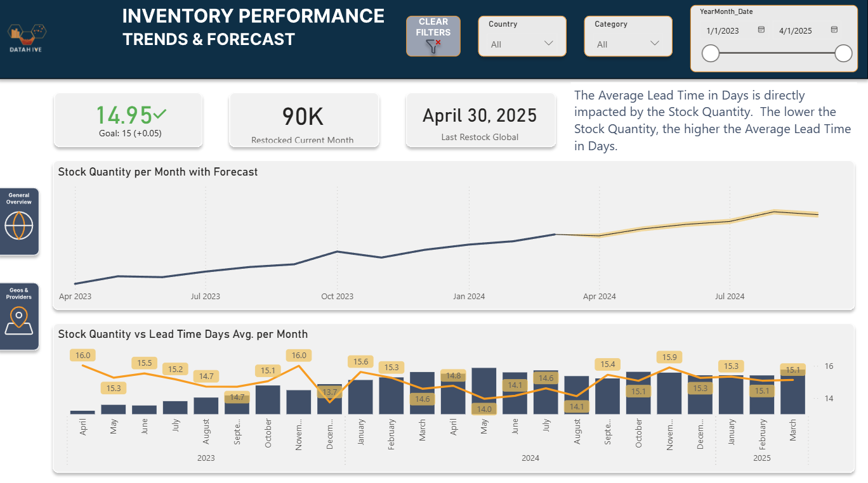Screen dimensions: 868x483
Task: Select the right date range slider handle
Action: pyautogui.click(x=843, y=53)
